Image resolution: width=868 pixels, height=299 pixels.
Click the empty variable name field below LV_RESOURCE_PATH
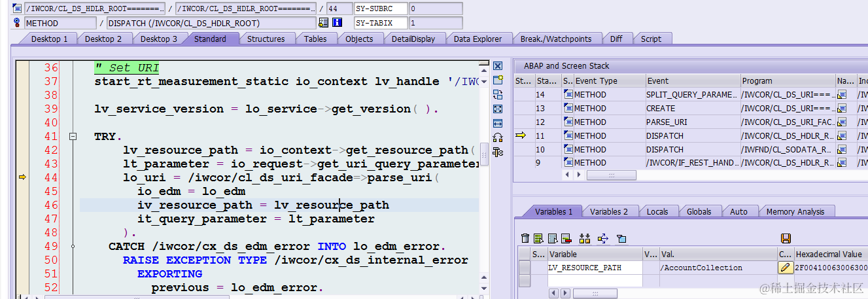coord(595,280)
